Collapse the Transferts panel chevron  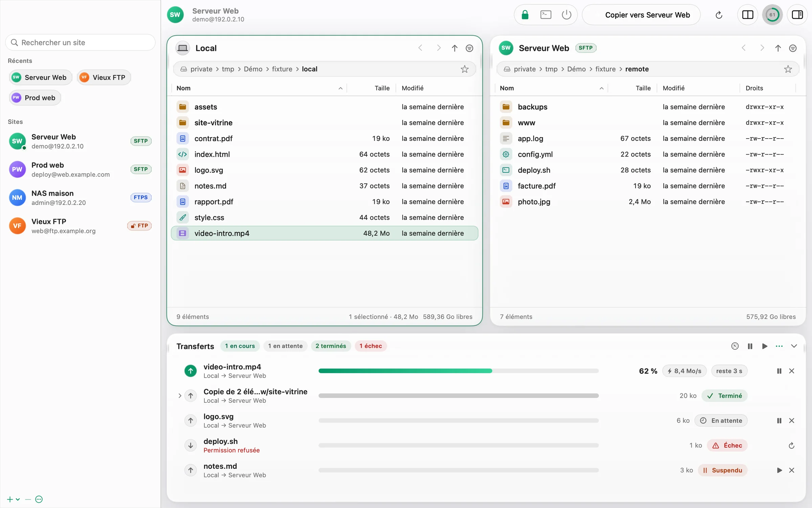[x=794, y=346]
